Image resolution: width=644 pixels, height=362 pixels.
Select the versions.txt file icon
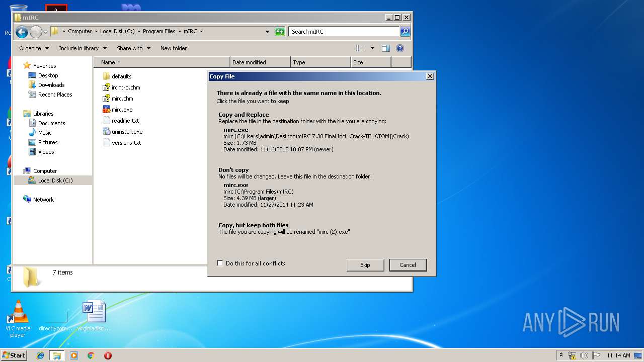(x=106, y=143)
